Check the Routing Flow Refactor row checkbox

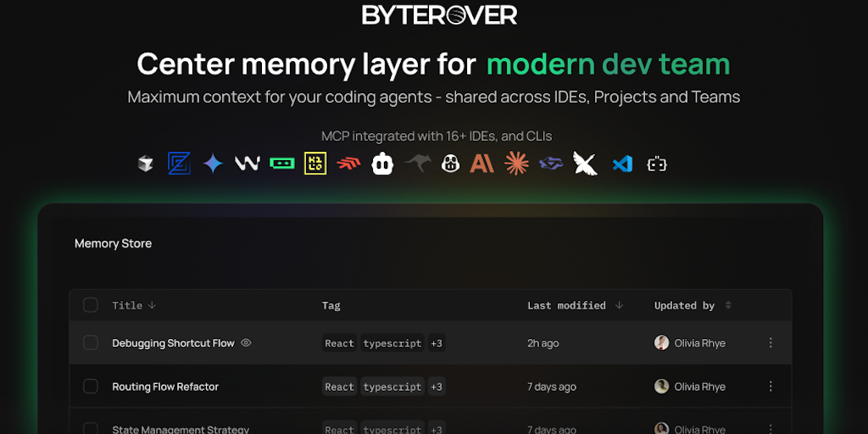coord(90,387)
